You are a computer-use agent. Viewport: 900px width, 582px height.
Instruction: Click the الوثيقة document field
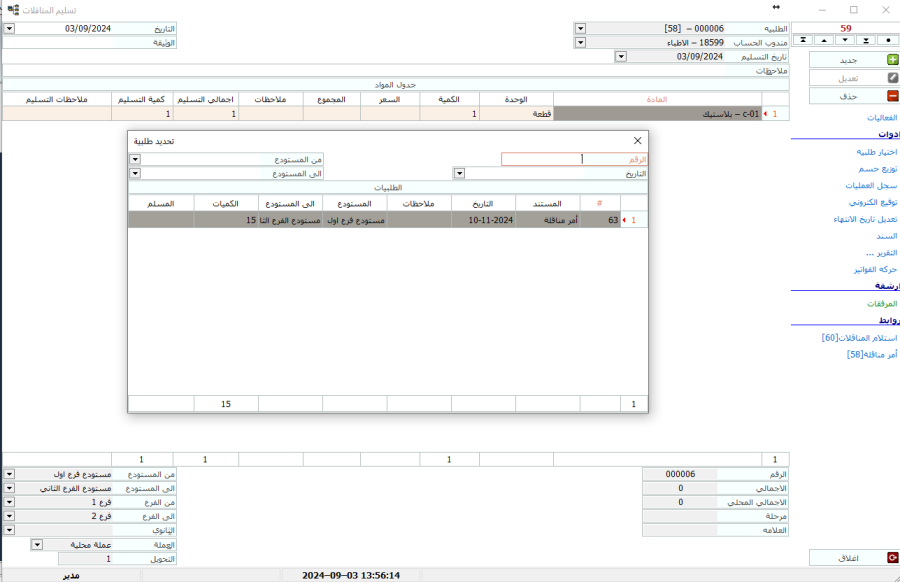click(59, 42)
